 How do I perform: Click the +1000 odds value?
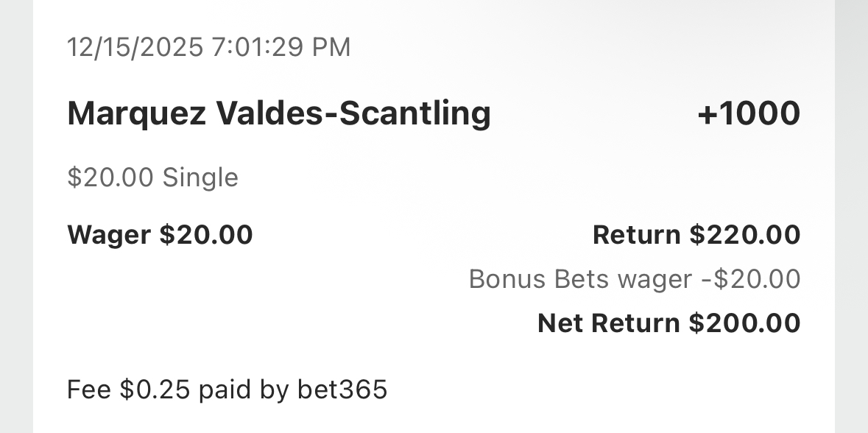(748, 114)
